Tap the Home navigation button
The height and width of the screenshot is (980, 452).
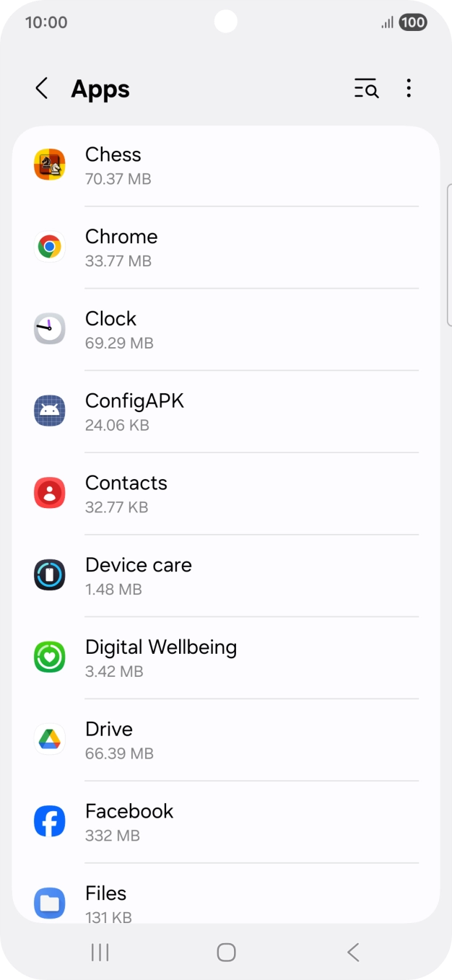pyautogui.click(x=226, y=952)
